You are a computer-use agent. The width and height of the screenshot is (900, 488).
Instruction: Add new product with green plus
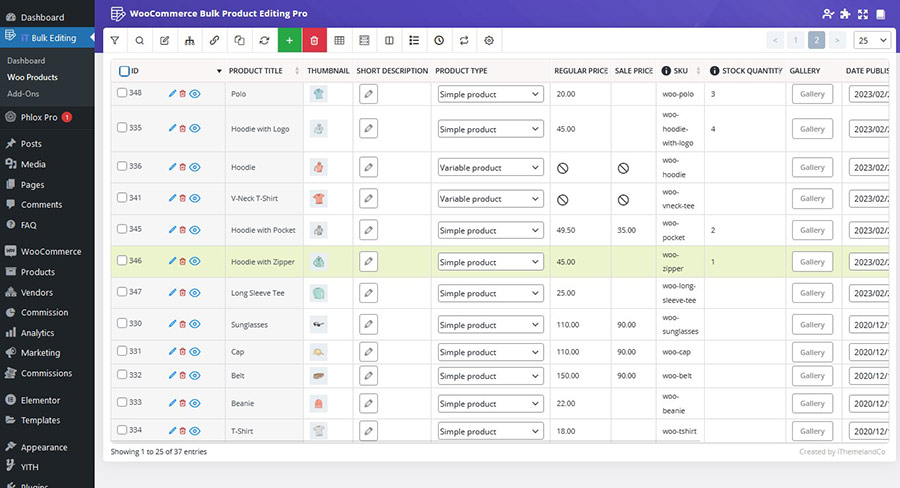tap(289, 41)
